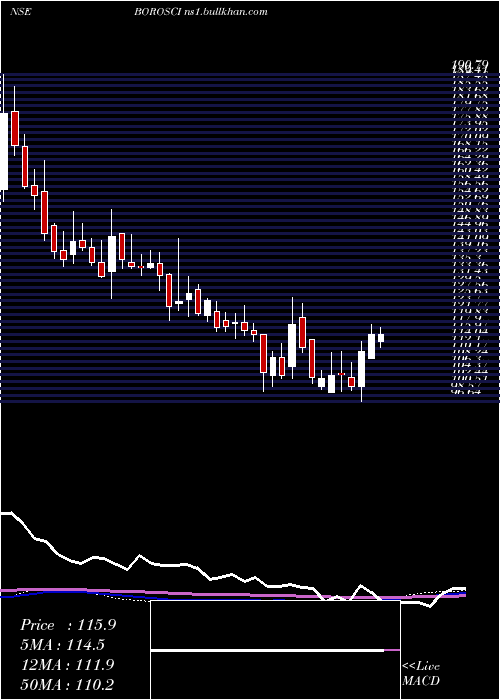500x700 pixels.
Task: Click the BOROSCI ns1.bullkhan.com title text
Action: point(201,12)
